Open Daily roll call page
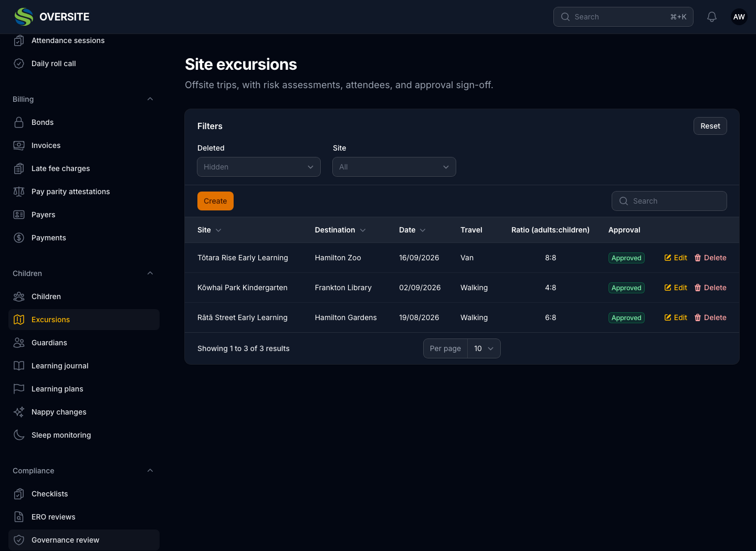Screen dimensions: 756x551 coord(84,63)
